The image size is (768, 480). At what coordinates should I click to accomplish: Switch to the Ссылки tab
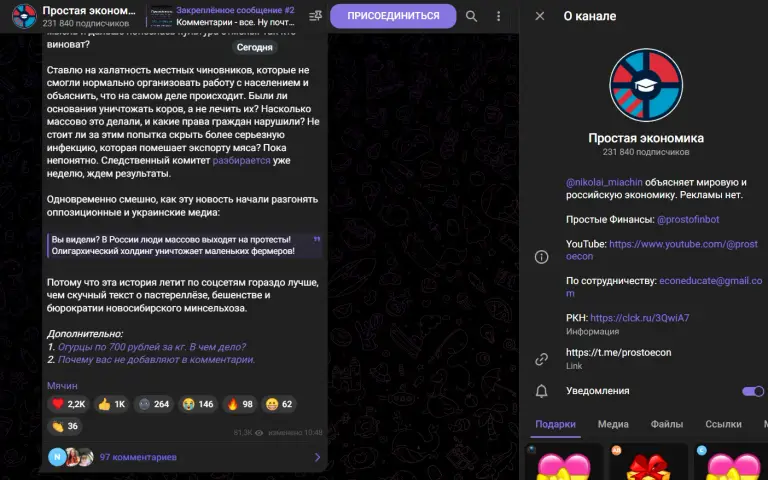coord(723,424)
